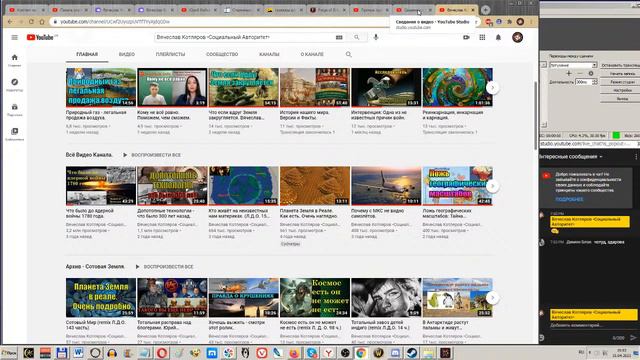Reload the page in Chrome

tap(31, 22)
